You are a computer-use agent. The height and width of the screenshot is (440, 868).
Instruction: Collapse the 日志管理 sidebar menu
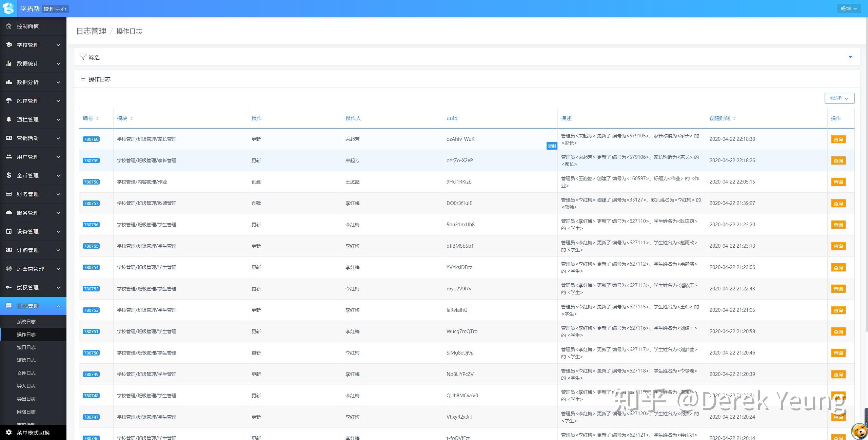(x=58, y=306)
